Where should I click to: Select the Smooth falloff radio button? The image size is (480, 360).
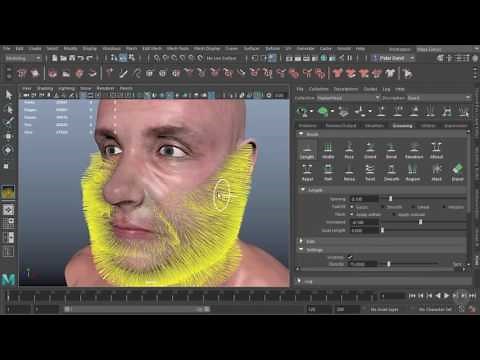(382, 207)
